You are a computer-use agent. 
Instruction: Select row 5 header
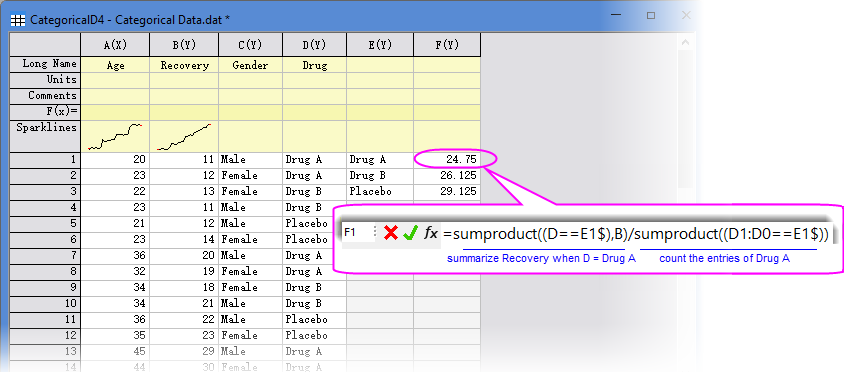(x=45, y=224)
